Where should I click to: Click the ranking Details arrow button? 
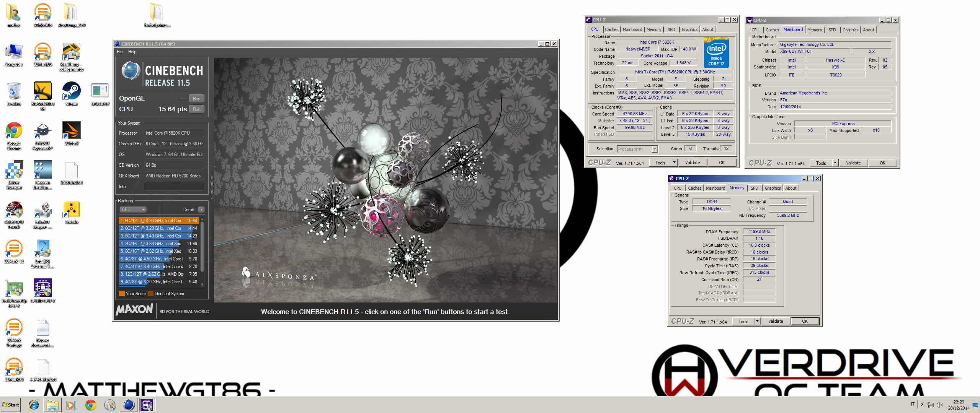tap(201, 210)
